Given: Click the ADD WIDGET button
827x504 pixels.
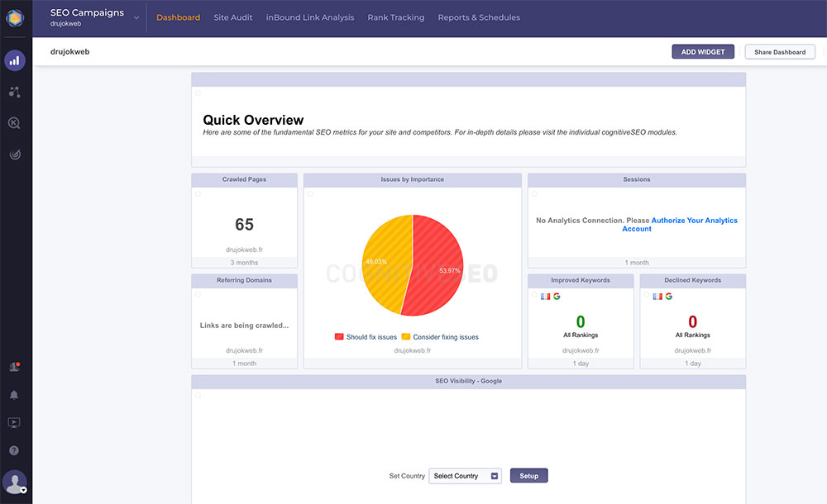Looking at the screenshot, I should coord(703,52).
